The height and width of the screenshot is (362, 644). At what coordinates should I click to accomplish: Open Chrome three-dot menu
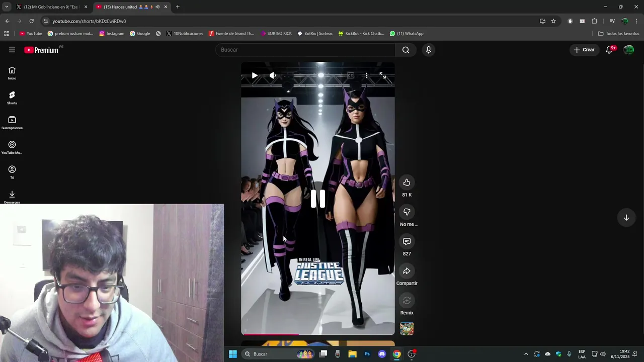point(636,21)
